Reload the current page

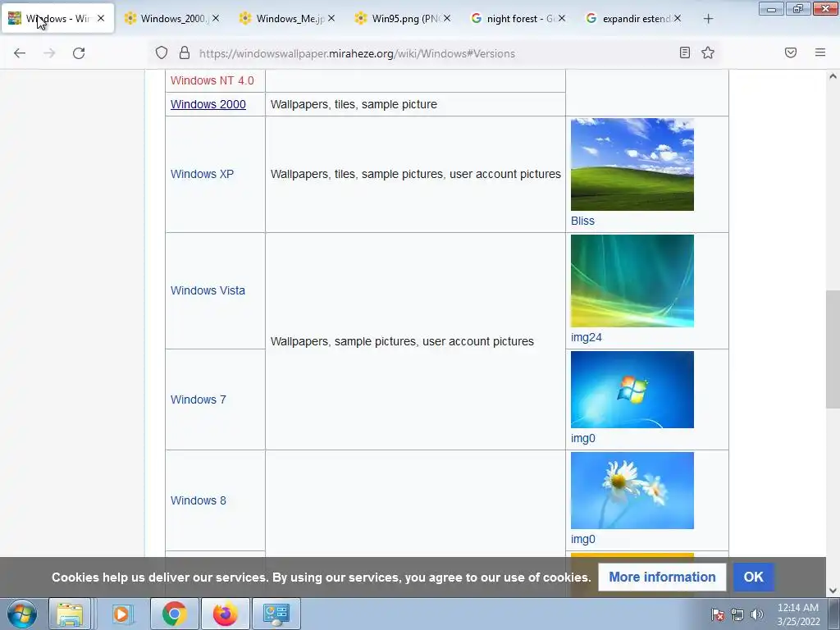pyautogui.click(x=79, y=53)
